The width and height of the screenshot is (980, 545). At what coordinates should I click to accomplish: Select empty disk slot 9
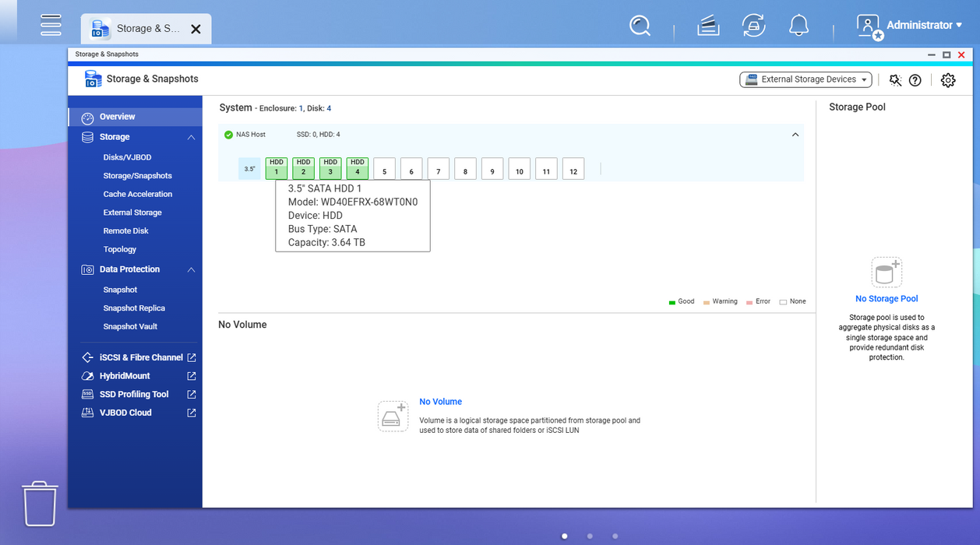click(x=492, y=168)
